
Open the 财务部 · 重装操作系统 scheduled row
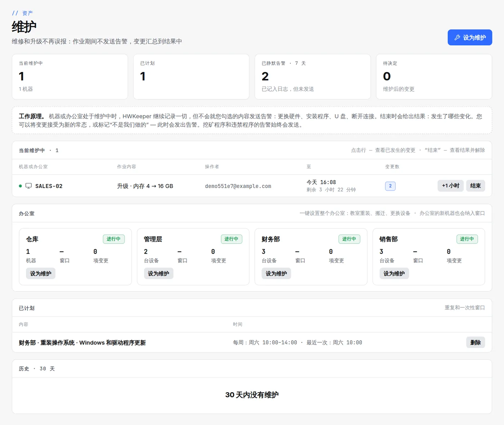(x=252, y=343)
